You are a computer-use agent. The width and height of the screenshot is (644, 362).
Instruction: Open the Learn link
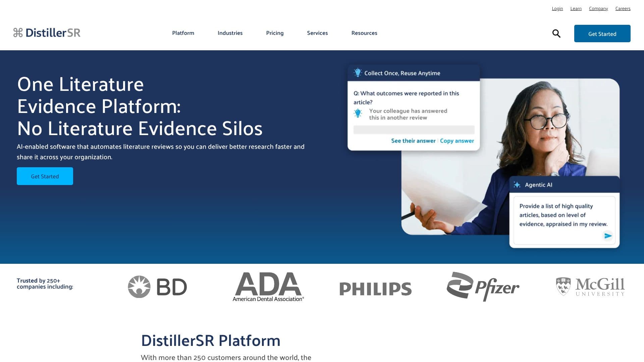pos(576,8)
